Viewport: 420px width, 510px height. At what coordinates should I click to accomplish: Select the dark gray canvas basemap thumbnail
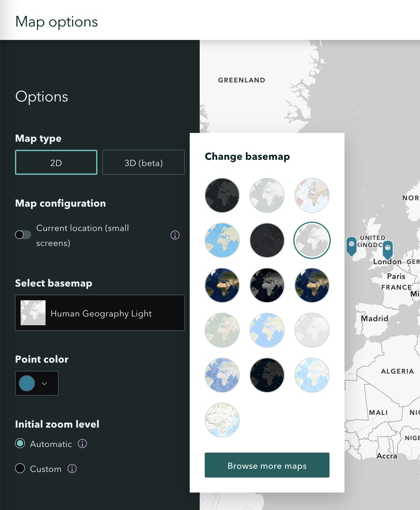222,195
